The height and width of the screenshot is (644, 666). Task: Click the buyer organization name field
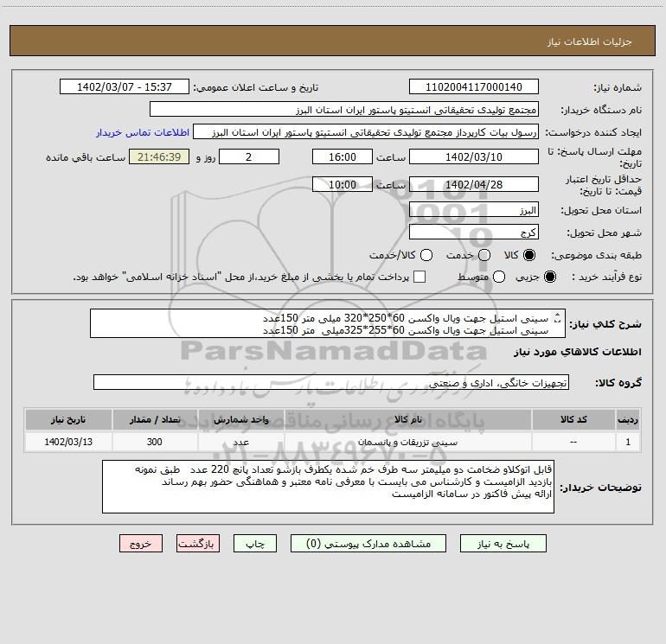click(x=344, y=110)
